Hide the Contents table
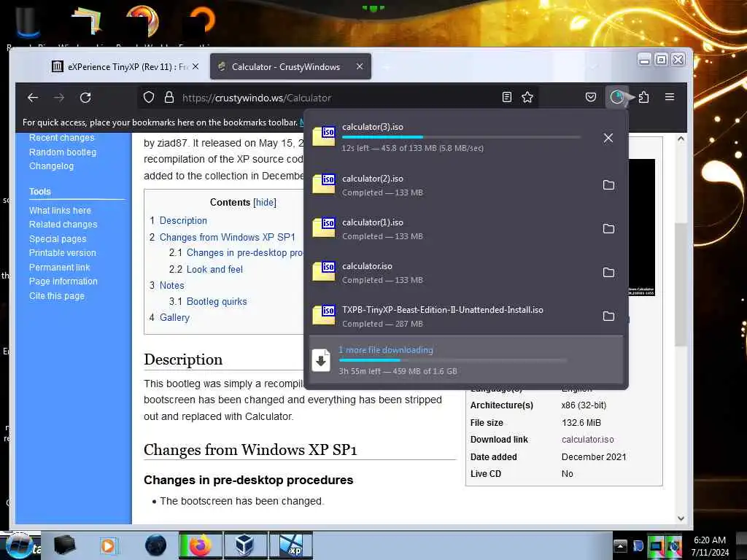The image size is (747, 560). pyautogui.click(x=264, y=203)
